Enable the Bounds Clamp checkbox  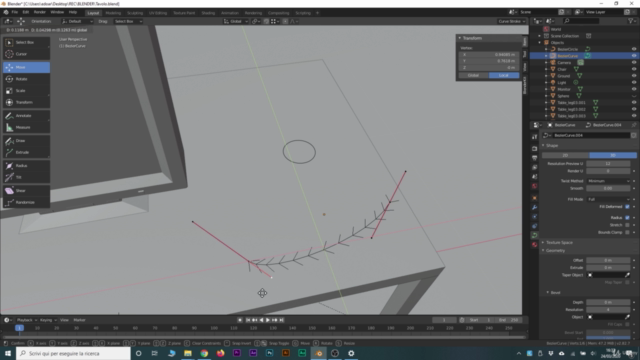pyautogui.click(x=627, y=232)
